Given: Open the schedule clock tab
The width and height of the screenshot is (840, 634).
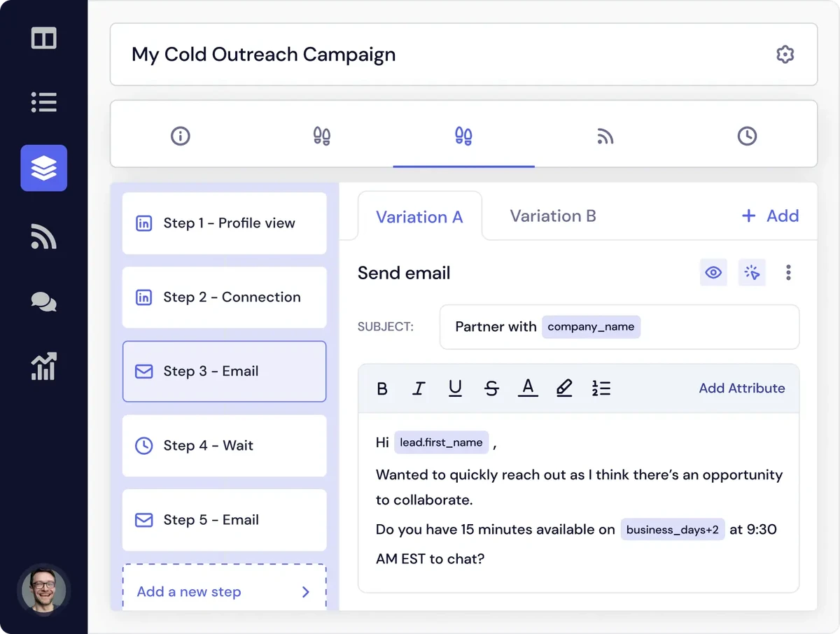Looking at the screenshot, I should tap(747, 136).
